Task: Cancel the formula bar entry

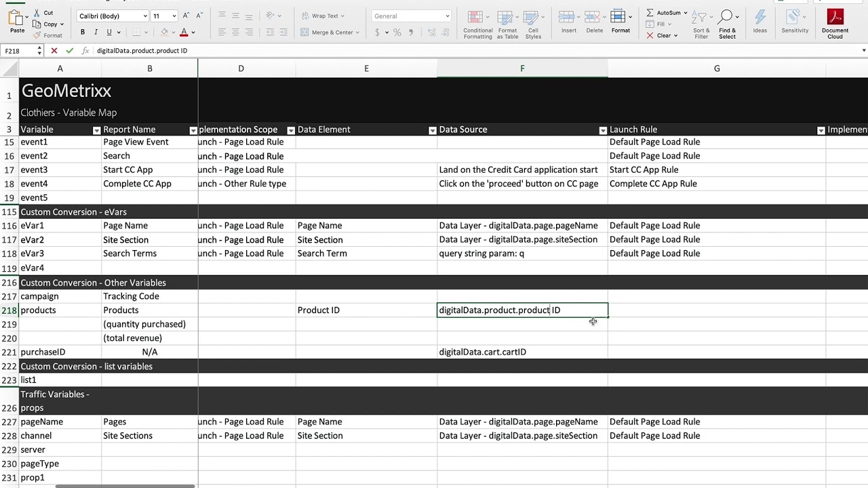Action: pos(54,51)
